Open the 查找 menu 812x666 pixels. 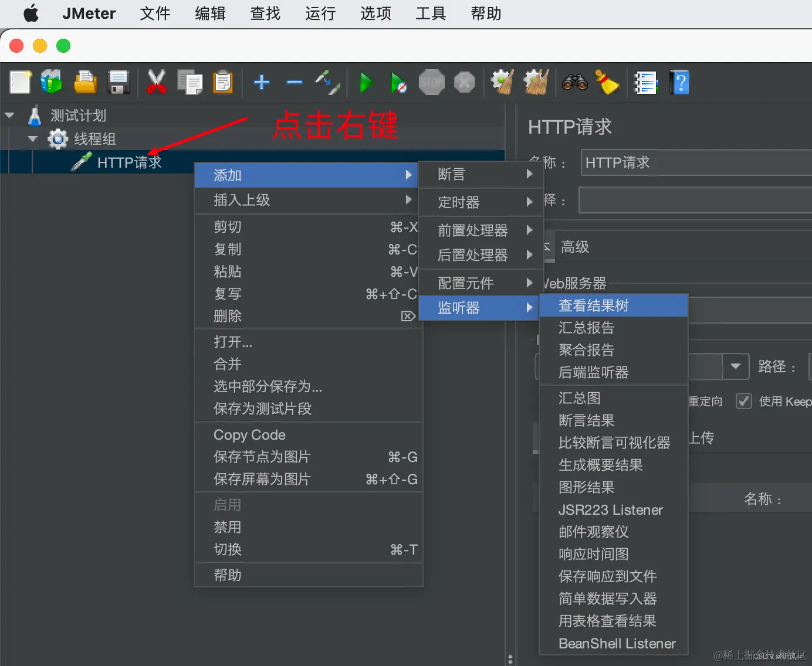265,13
